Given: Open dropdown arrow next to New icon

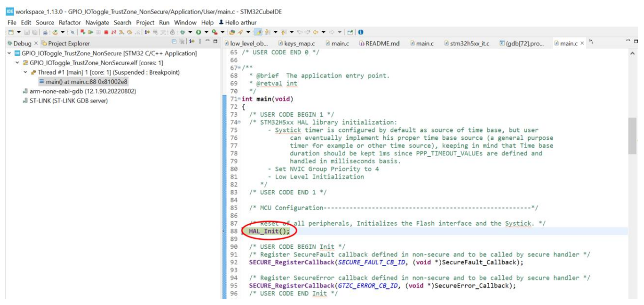Looking at the screenshot, I should click(19, 32).
